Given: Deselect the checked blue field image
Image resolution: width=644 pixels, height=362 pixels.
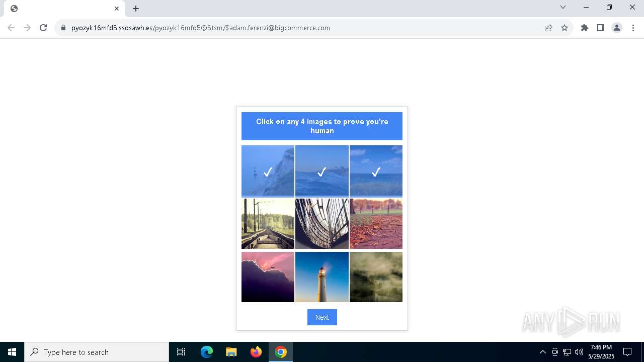Looking at the screenshot, I should pyautogui.click(x=376, y=171).
